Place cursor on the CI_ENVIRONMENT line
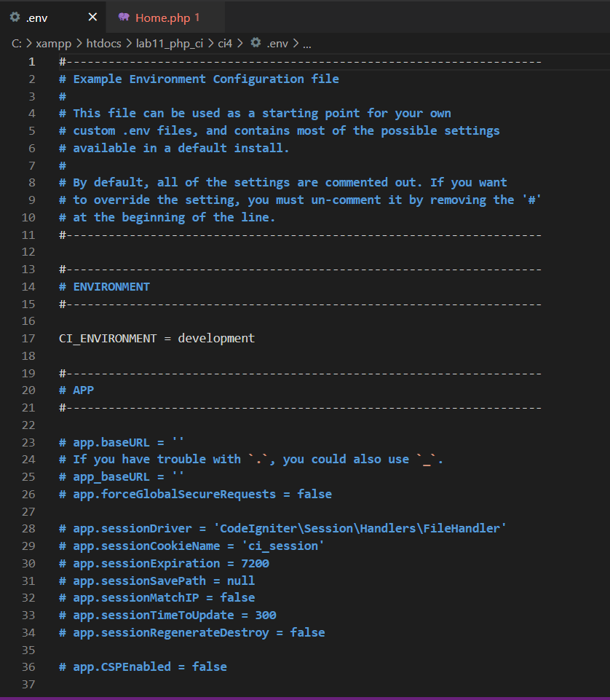Image resolution: width=610 pixels, height=700 pixels. 157,338
